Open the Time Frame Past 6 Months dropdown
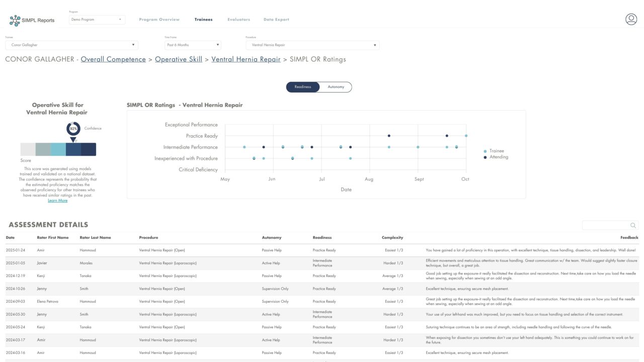 [193, 45]
